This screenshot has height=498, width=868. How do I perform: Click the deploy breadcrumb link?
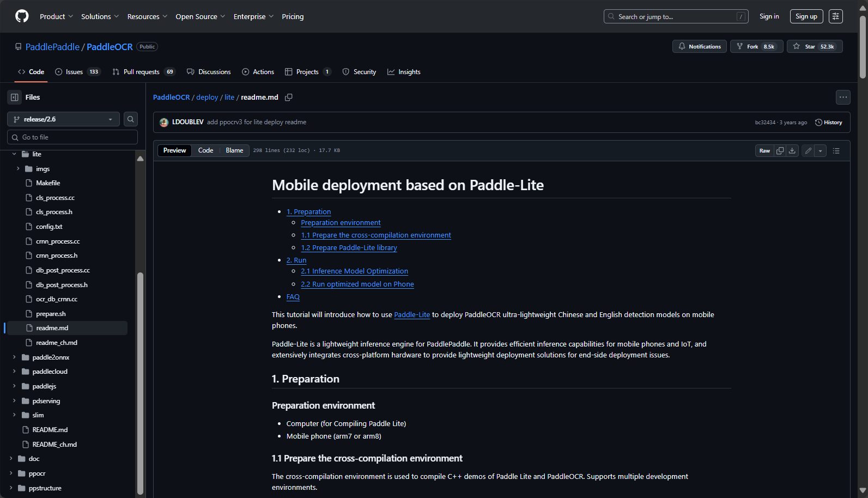point(207,98)
